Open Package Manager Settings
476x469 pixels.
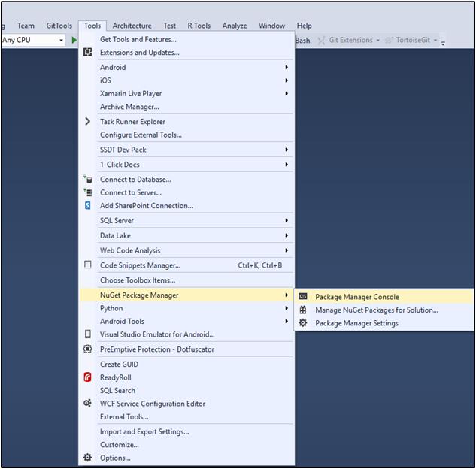coord(384,322)
